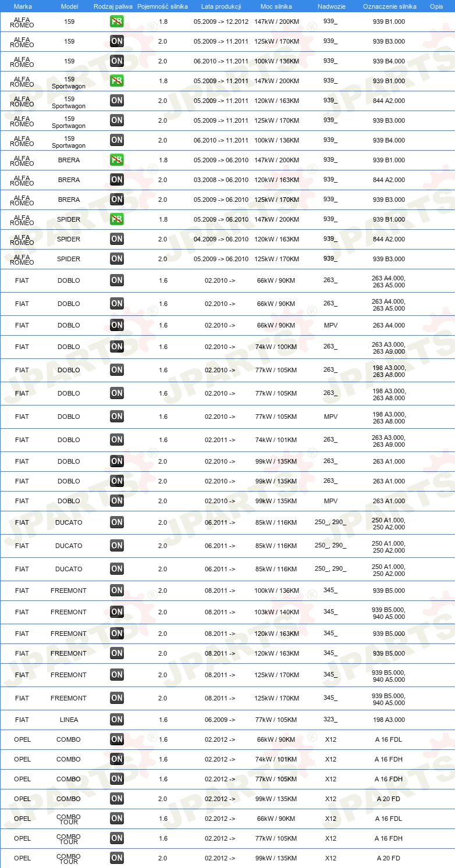Select the date range 05.2009 -> 12.2012

pos(221,22)
